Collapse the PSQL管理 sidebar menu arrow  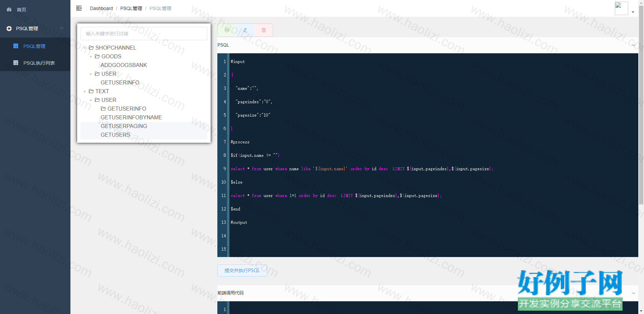62,28
